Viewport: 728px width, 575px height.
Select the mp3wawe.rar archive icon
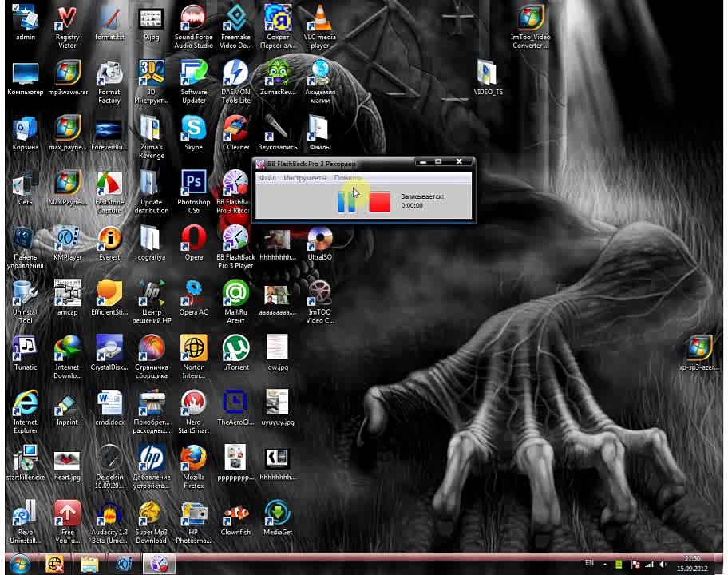pos(68,78)
